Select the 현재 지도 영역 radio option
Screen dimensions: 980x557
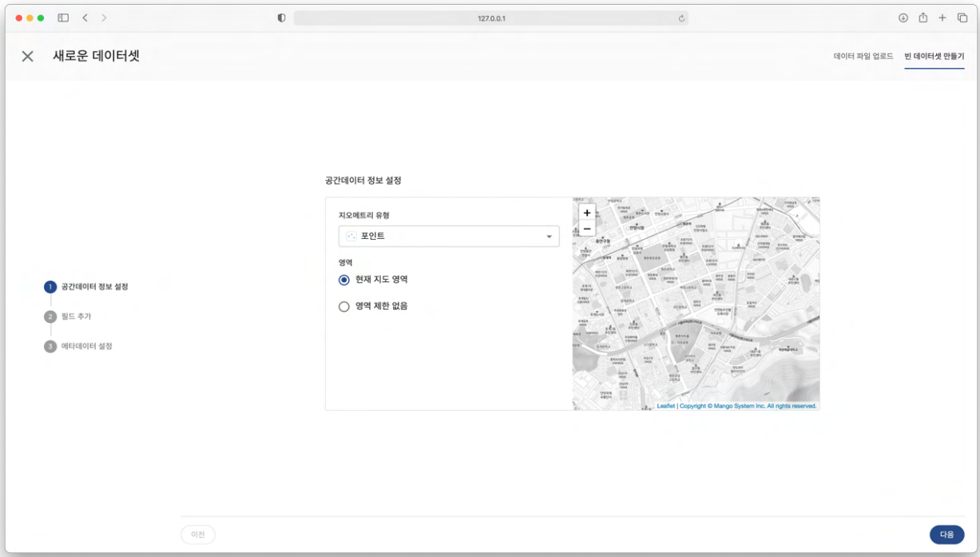tap(344, 280)
